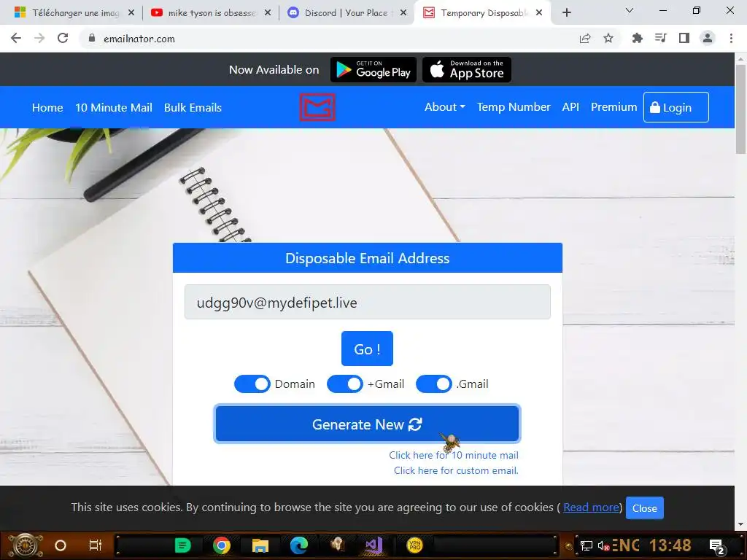Image resolution: width=747 pixels, height=560 pixels.
Task: Click the page vertical scrollbar thumb
Action: (x=740, y=109)
